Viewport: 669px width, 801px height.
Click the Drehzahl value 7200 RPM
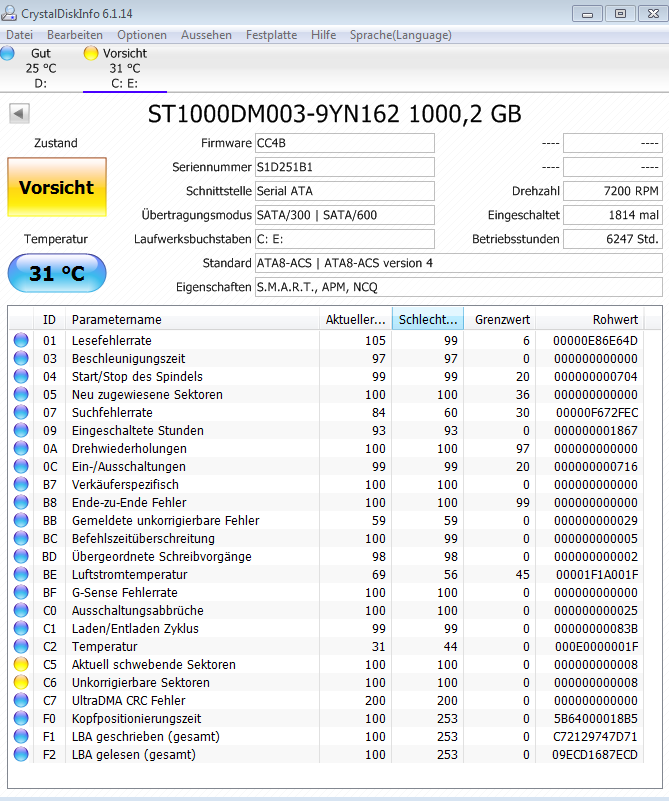pyautogui.click(x=613, y=191)
